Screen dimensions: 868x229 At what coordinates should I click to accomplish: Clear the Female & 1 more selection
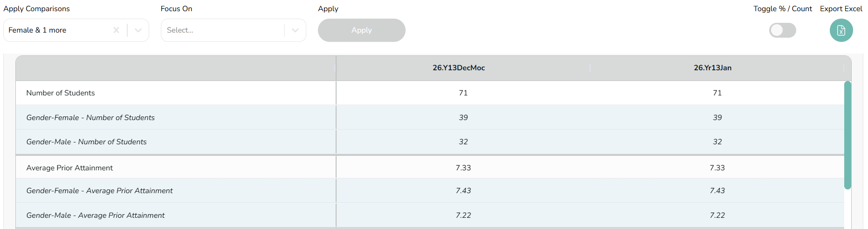point(116,30)
